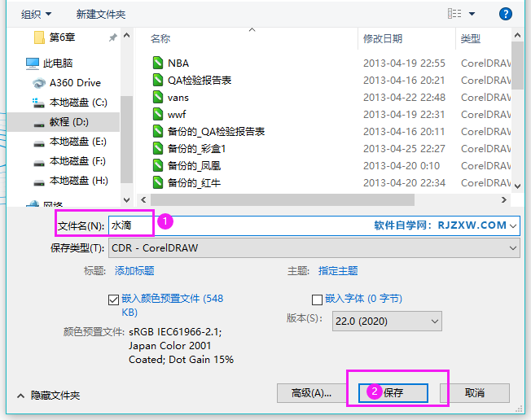
Task: Select the vans file icon
Action: coord(158,97)
